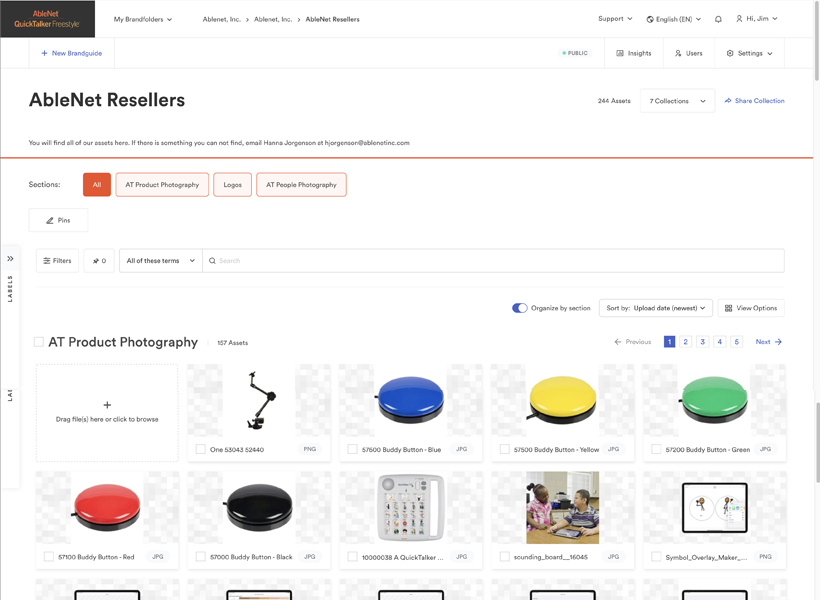Screen dimensions: 820x600
Task: Switch to AT People Photography section
Action: (x=301, y=185)
